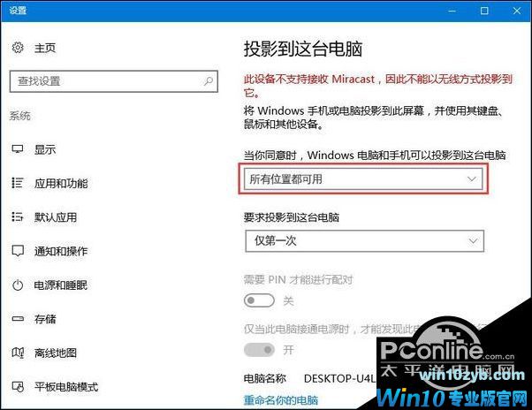
Task: Click the search magnifier icon
Action: tap(208, 81)
